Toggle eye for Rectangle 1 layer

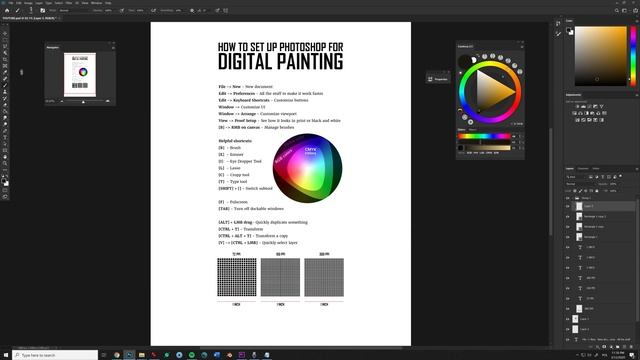coord(567,237)
